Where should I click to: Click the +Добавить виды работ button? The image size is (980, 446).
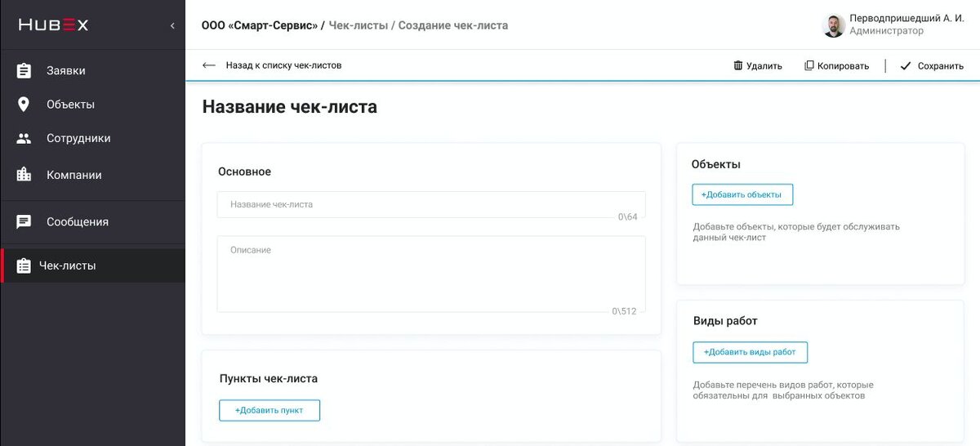tap(750, 352)
